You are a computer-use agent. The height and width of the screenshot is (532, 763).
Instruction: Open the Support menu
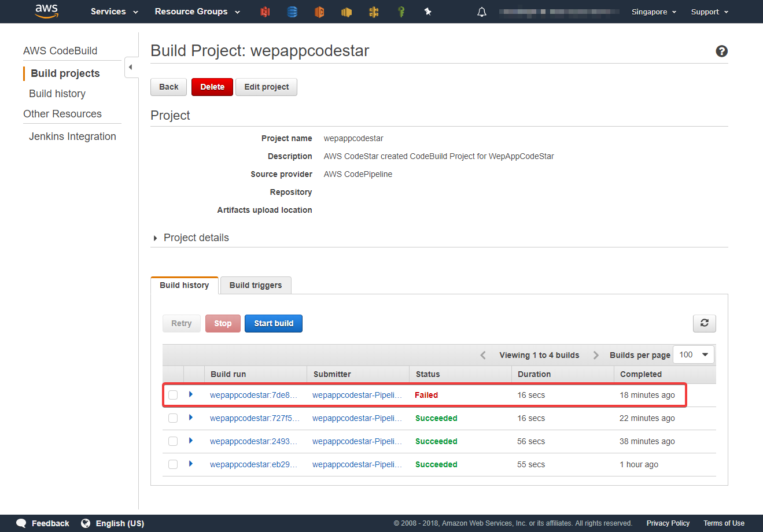coord(710,12)
